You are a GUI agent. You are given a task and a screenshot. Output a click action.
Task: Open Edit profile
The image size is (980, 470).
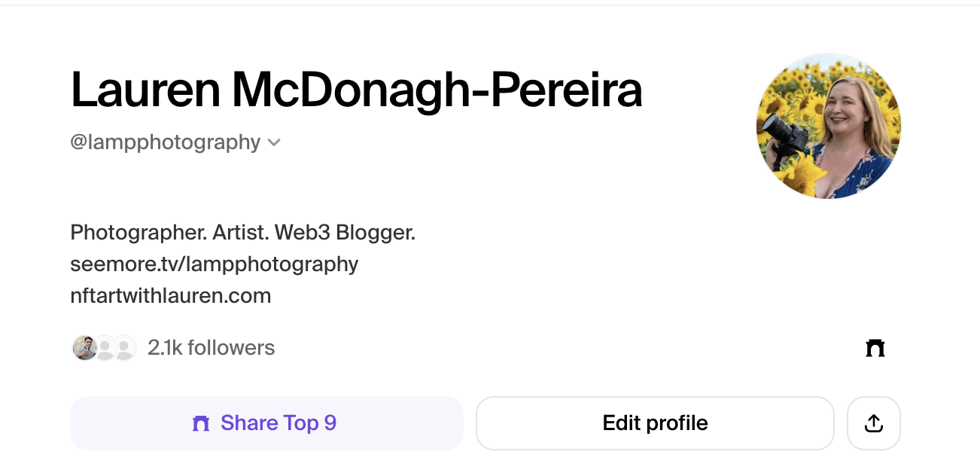[x=655, y=423]
